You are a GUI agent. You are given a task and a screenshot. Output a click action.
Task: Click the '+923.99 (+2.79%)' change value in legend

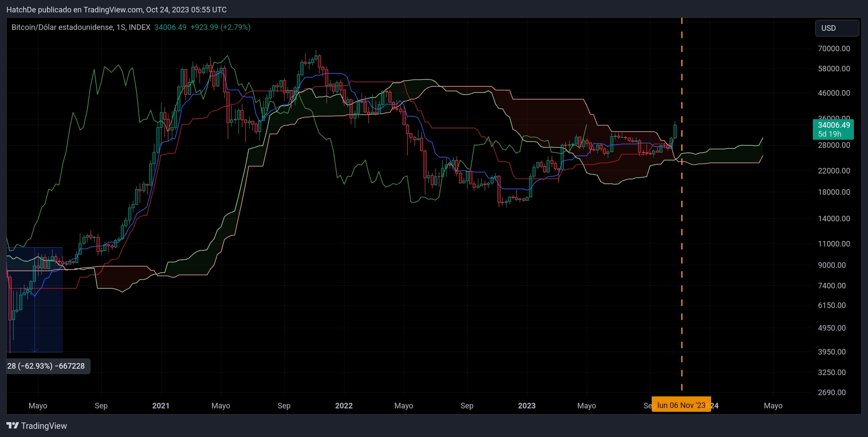(220, 27)
